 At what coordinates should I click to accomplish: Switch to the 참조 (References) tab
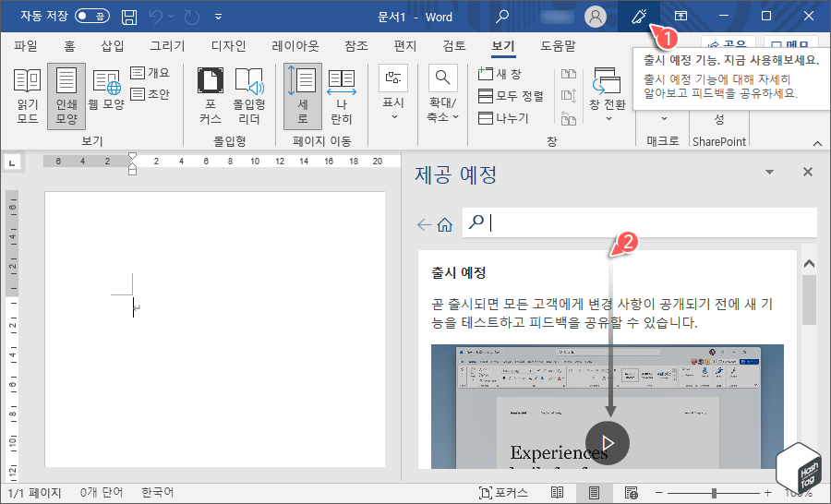point(356,46)
